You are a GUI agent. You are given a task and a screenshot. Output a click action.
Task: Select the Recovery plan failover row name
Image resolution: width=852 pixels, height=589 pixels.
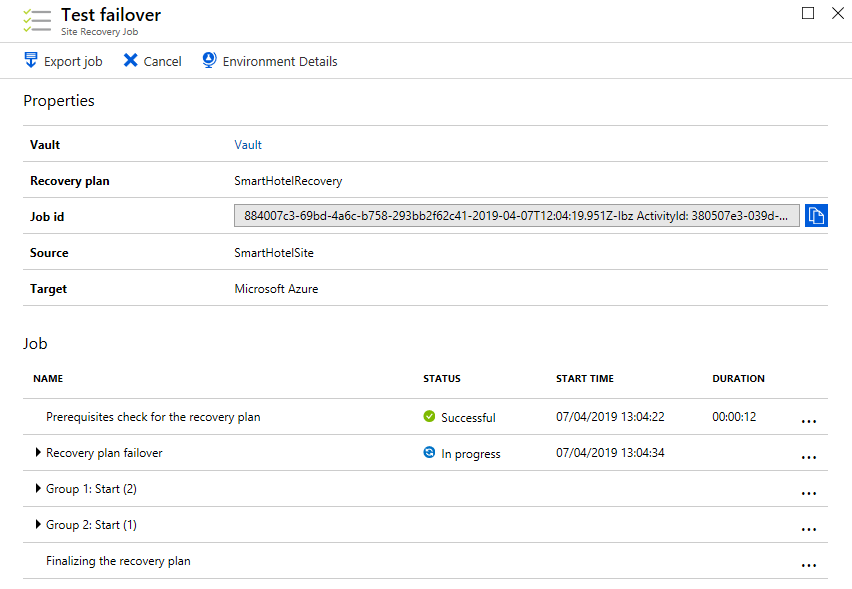tap(104, 453)
